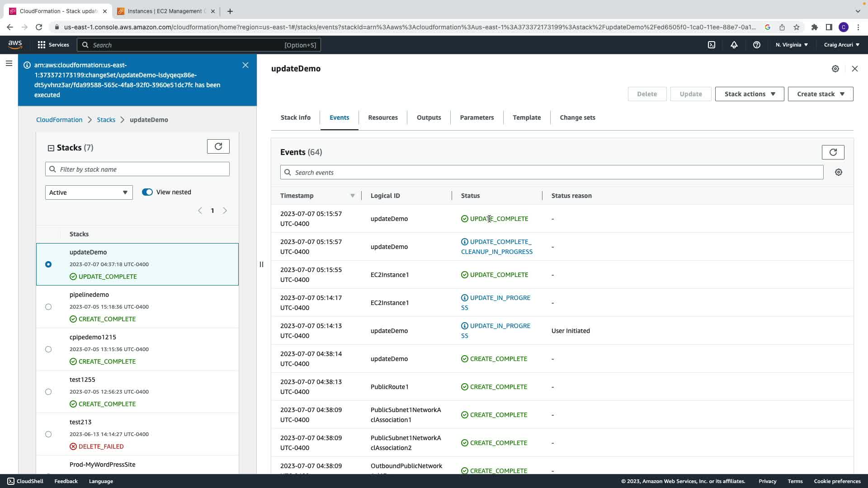Screen dimensions: 868x488
Task: Open the help question mark icon
Action: [757, 45]
